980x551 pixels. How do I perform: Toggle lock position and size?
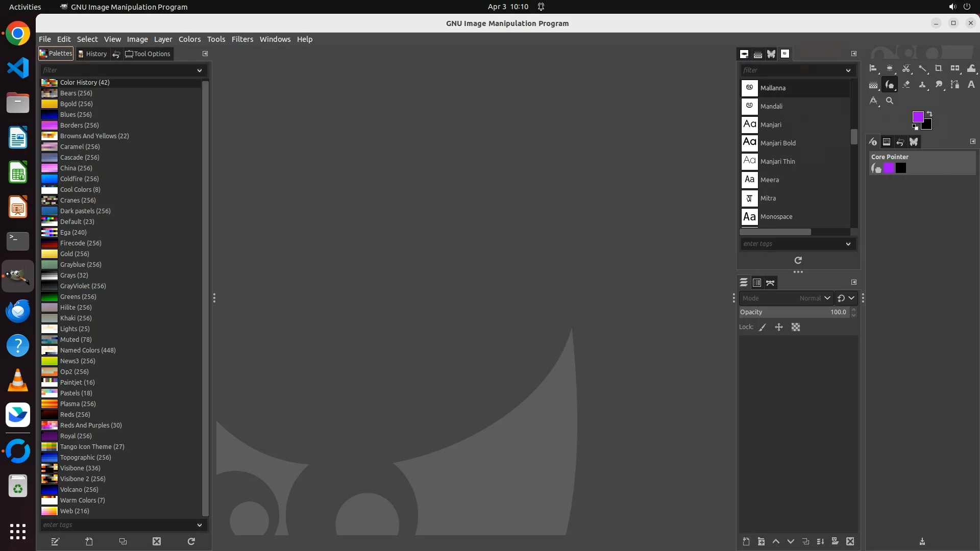click(779, 328)
